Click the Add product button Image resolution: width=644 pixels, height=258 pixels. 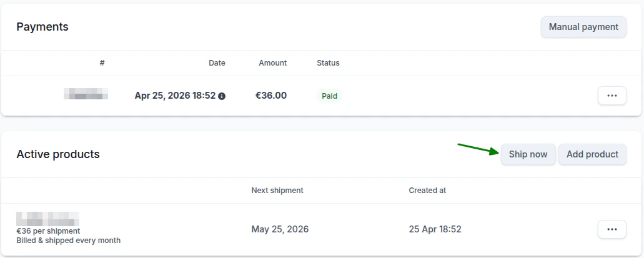click(592, 154)
